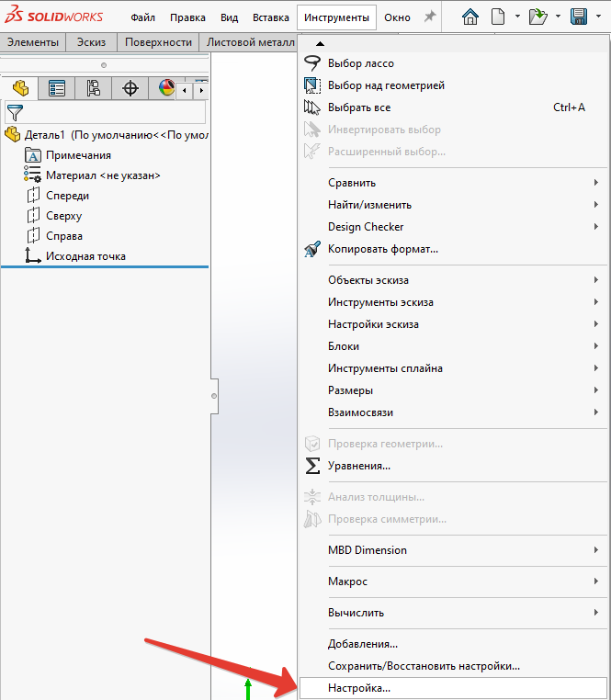
Task: Expand the Сравнить submenu
Action: point(453,183)
